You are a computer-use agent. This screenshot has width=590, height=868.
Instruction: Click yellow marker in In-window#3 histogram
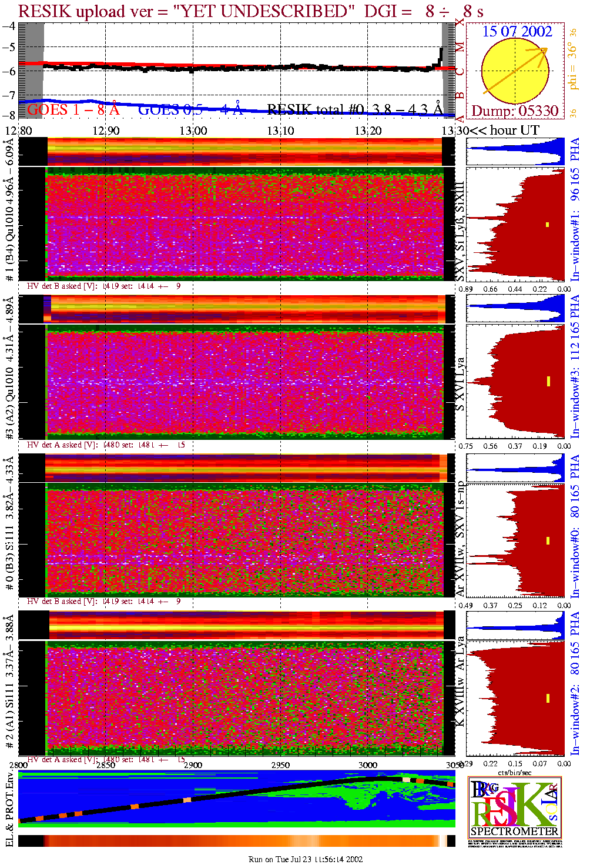(x=548, y=381)
